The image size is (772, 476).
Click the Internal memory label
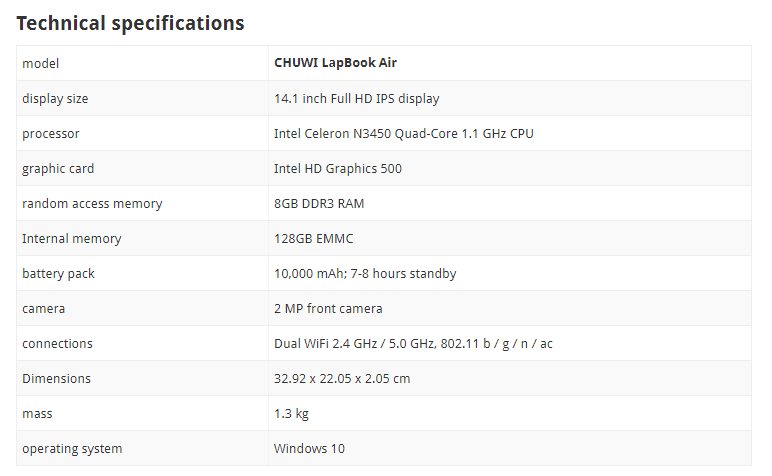coord(72,239)
